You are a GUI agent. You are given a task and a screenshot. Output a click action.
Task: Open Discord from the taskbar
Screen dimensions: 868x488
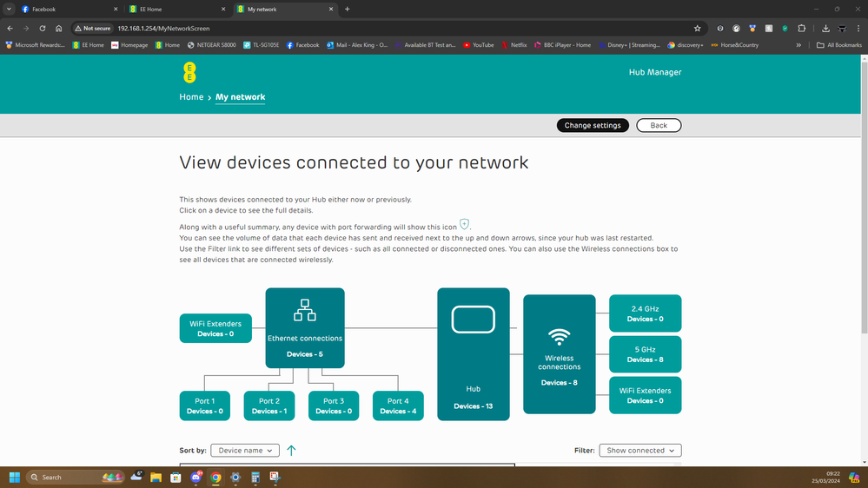coord(196,477)
